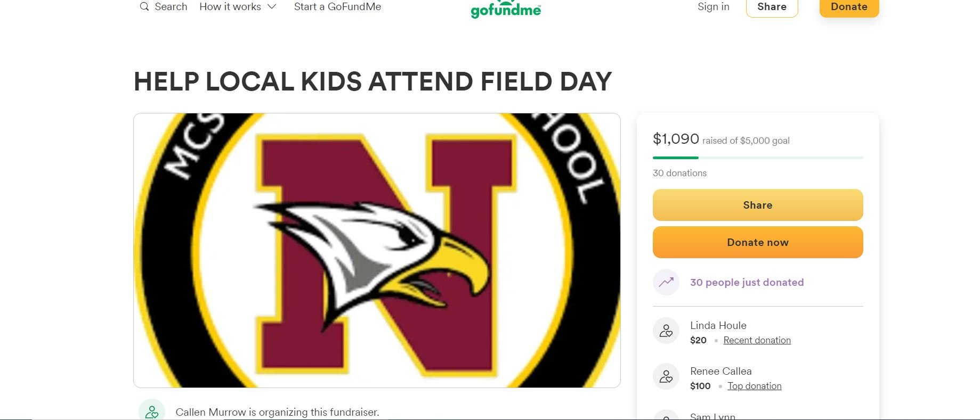The width and height of the screenshot is (980, 420).
Task: Click Sam Lynn's donor avatar icon
Action: point(666,416)
